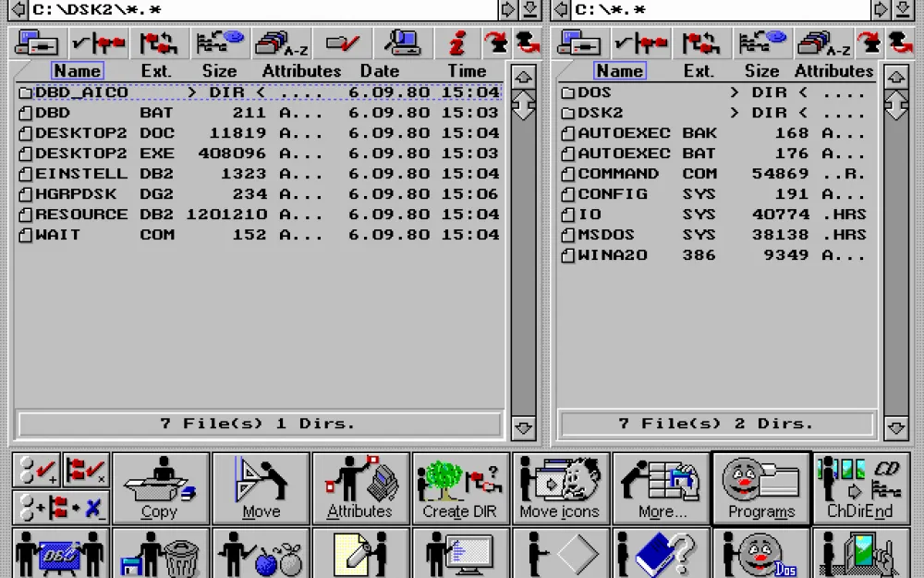The image size is (924, 578).
Task: Click right arrow after C:\DSK2 path field
Action: [x=507, y=9]
